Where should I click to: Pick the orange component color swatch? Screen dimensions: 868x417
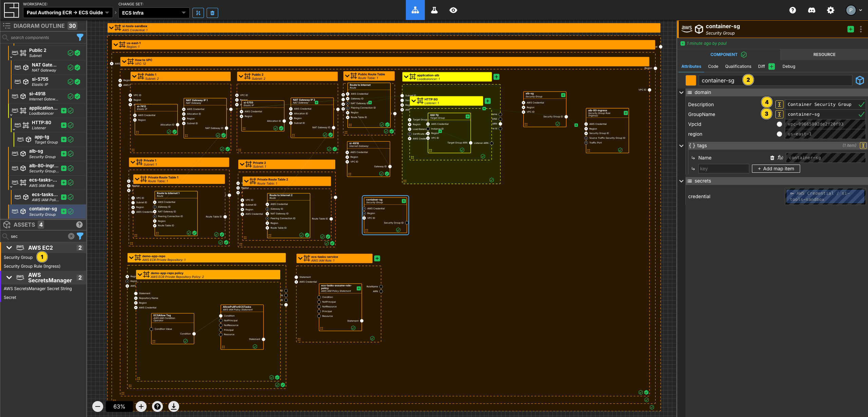click(x=691, y=80)
